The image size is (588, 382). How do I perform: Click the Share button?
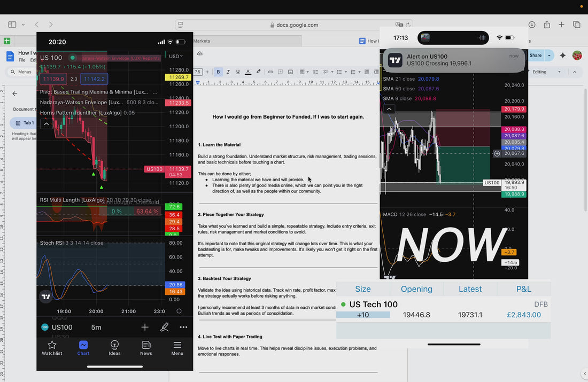(x=535, y=55)
